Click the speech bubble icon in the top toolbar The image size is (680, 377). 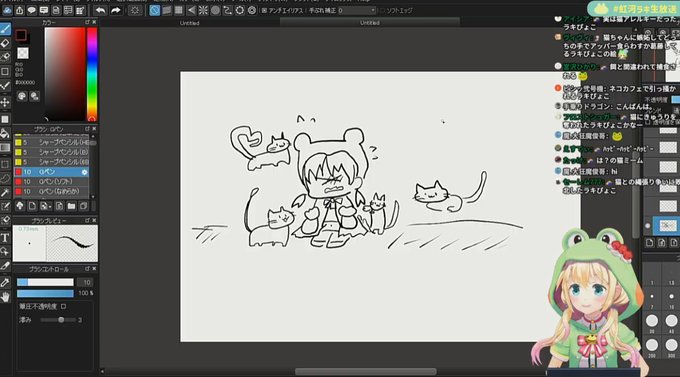click(x=32, y=10)
